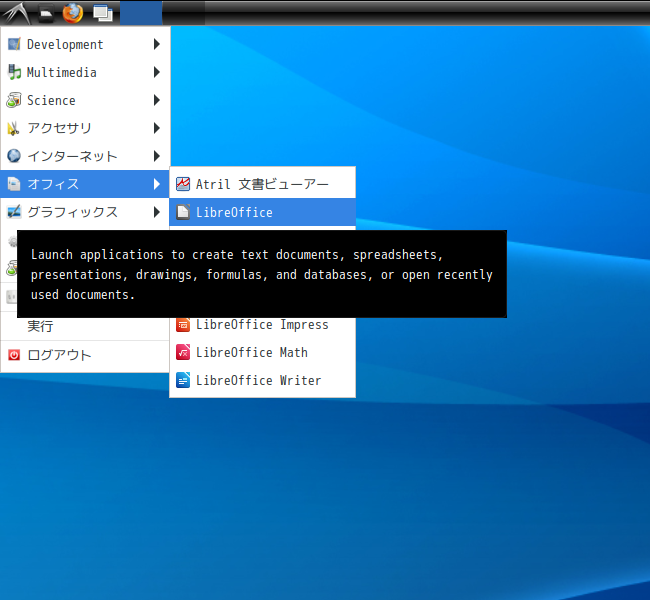Expand the グラフィックス submenu arrow
650x600 pixels.
(x=157, y=212)
